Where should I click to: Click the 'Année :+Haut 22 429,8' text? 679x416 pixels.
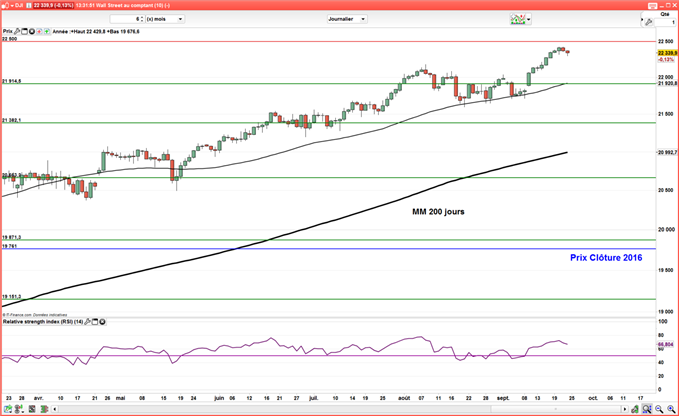79,32
